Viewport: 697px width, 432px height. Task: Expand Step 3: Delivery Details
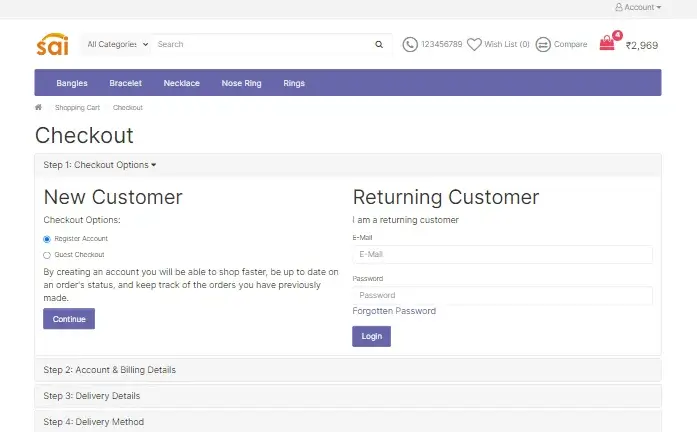[92, 396]
